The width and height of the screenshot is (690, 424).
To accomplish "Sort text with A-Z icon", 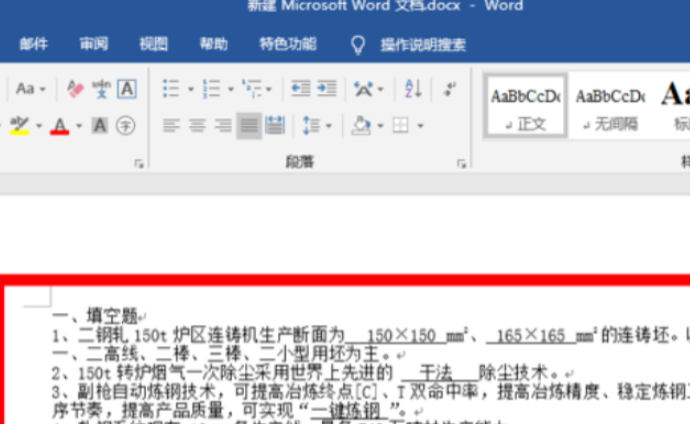I will pos(413,88).
